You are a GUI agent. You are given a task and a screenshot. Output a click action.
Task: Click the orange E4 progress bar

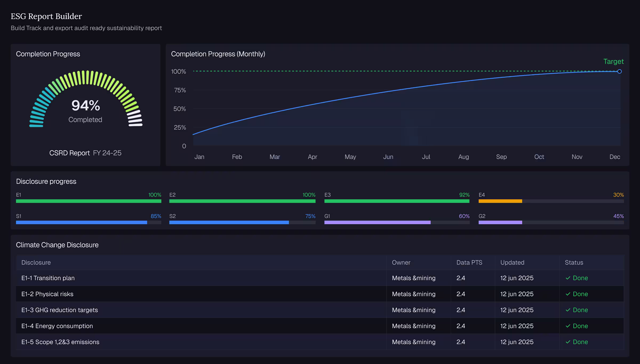[x=500, y=201]
